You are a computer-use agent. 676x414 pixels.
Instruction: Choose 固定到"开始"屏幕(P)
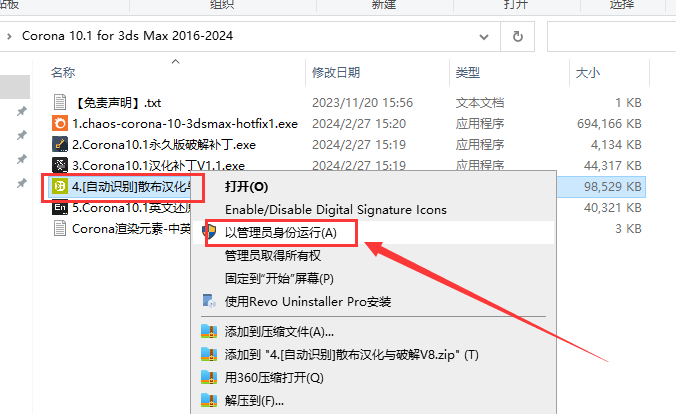[x=279, y=278]
